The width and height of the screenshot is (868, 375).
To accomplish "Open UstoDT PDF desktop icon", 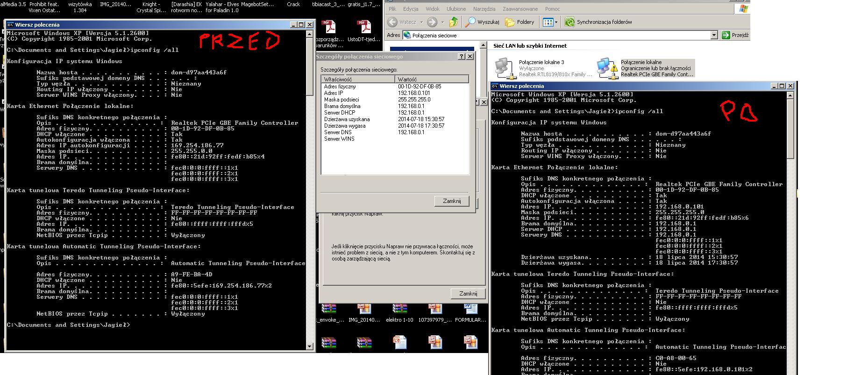I will pyautogui.click(x=363, y=28).
